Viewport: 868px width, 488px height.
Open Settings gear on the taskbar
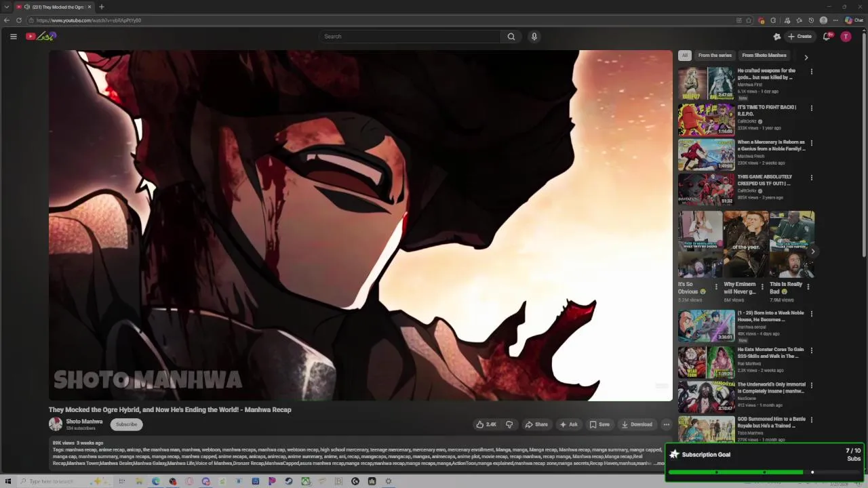pyautogui.click(x=389, y=481)
